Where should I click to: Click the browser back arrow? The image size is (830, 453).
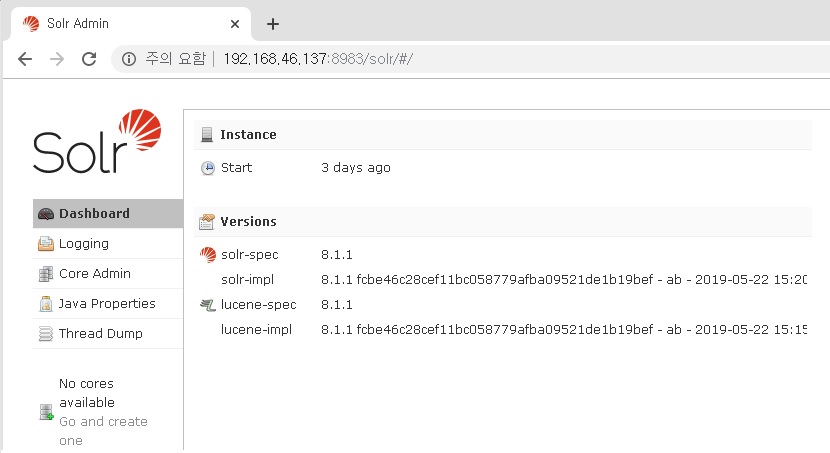[x=25, y=59]
